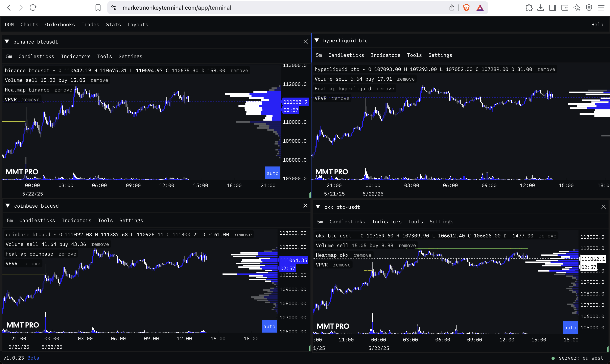Close the okx btc-usdt chart panel
The height and width of the screenshot is (364, 610).
(603, 207)
